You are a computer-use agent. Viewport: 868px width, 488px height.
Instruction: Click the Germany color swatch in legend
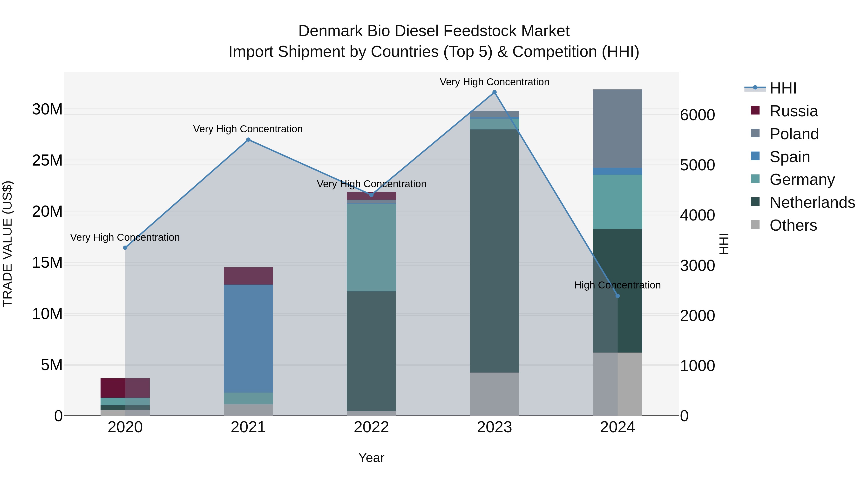pyautogui.click(x=755, y=179)
